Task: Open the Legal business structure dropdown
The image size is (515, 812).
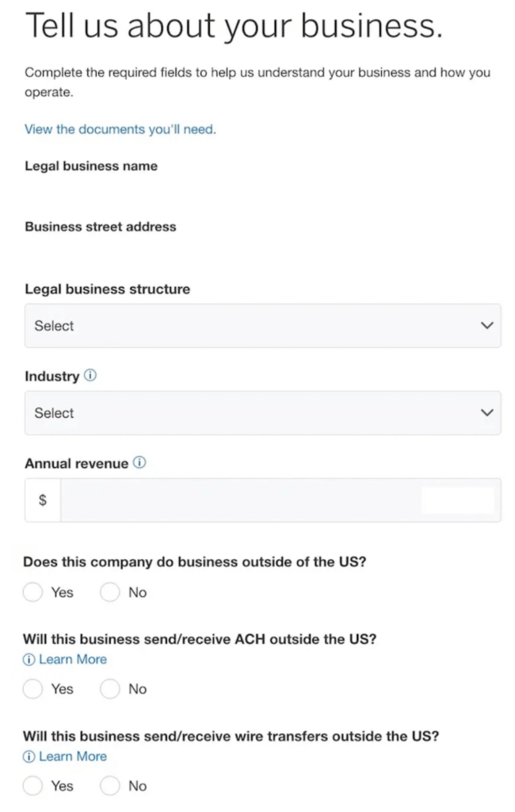Action: click(262, 326)
